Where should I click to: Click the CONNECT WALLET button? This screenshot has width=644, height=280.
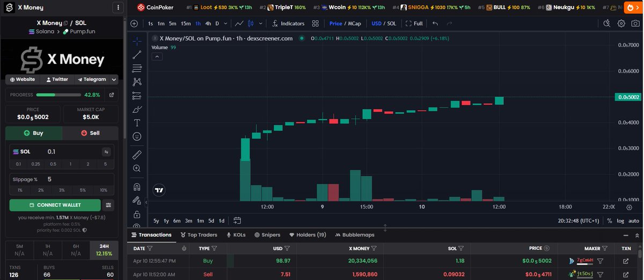pyautogui.click(x=55, y=205)
